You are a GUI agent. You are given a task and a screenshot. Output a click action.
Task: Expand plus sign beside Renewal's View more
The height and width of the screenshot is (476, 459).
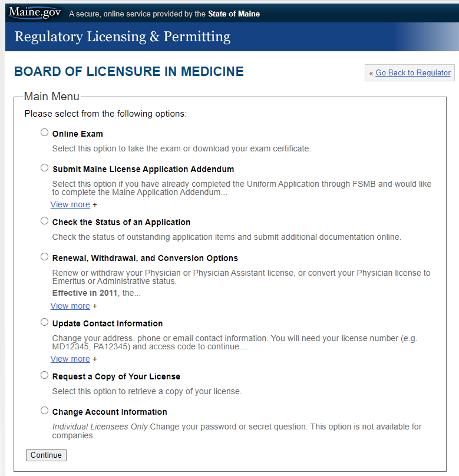point(95,306)
